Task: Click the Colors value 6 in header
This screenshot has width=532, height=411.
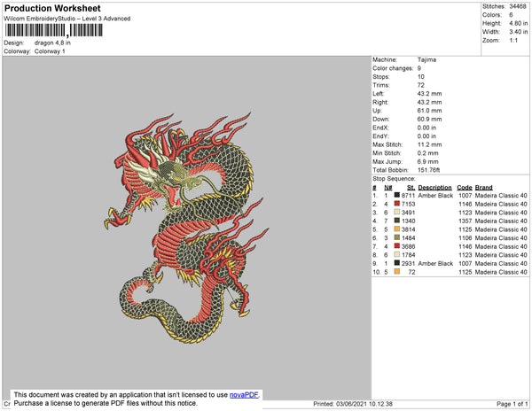Action: 511,15
